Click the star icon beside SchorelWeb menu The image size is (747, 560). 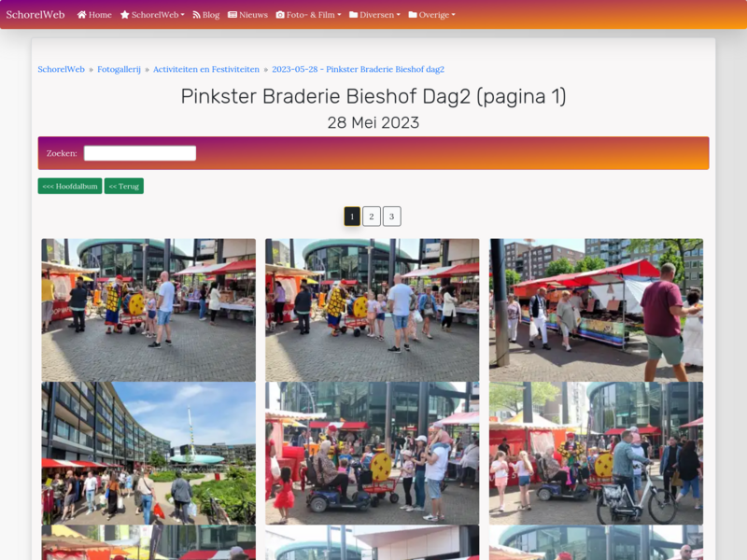pyautogui.click(x=125, y=15)
